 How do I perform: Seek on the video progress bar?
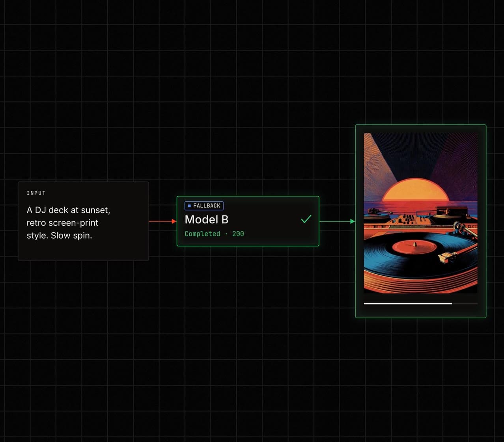pos(420,303)
